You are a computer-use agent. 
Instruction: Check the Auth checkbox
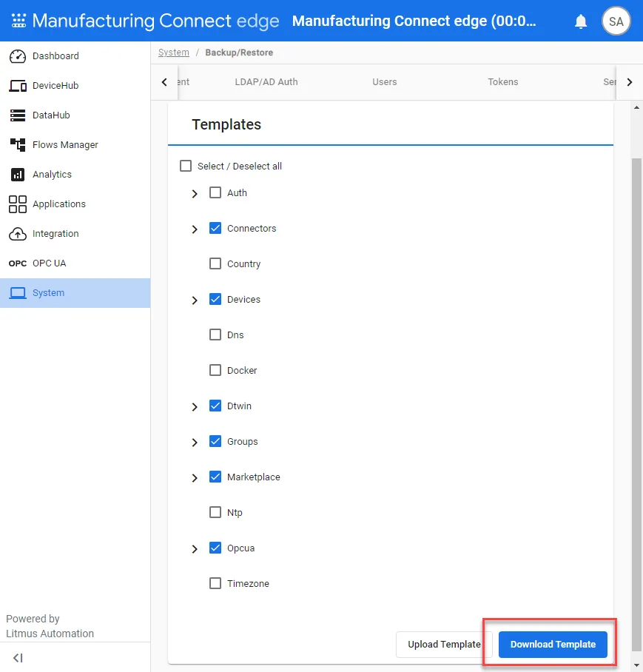tap(215, 192)
